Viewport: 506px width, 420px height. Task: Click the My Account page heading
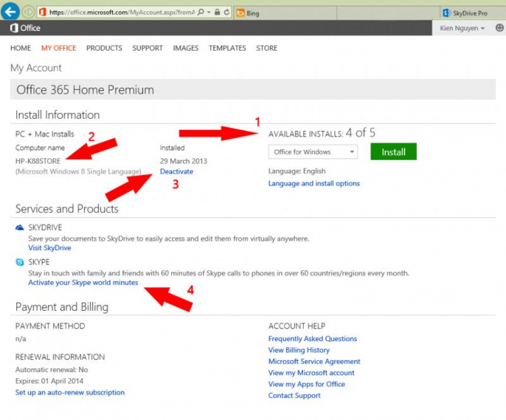[36, 68]
